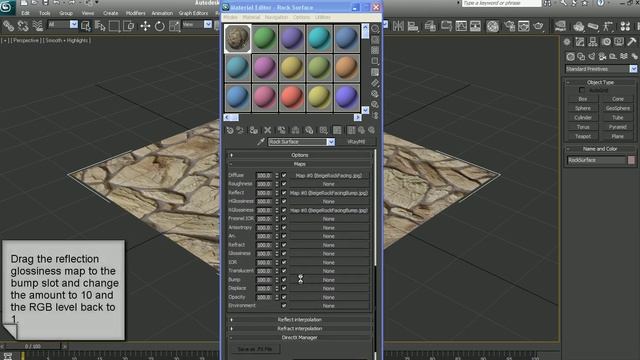640x360 pixels.
Task: Toggle Opacity map checkbox
Action: [284, 297]
